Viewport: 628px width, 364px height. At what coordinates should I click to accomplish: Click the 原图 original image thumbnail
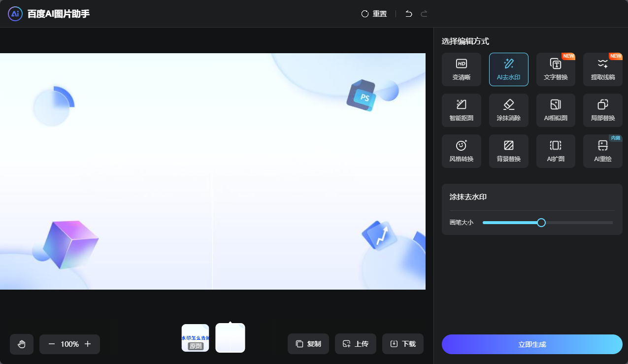point(195,338)
